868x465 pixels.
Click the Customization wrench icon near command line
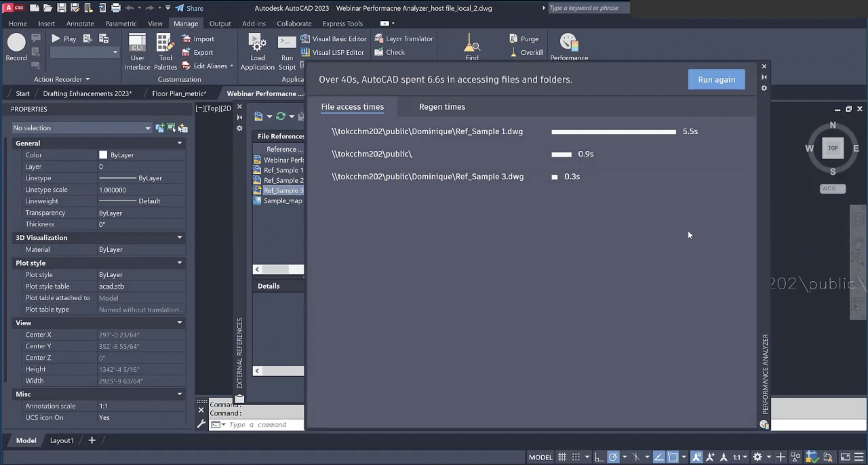pyautogui.click(x=201, y=423)
